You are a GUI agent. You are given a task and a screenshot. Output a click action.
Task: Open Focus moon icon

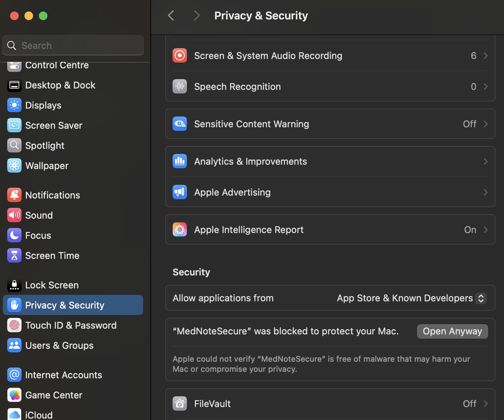tap(14, 236)
